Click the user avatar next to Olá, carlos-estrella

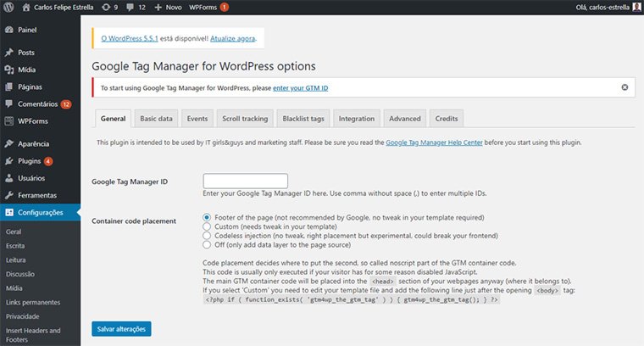(636, 7)
